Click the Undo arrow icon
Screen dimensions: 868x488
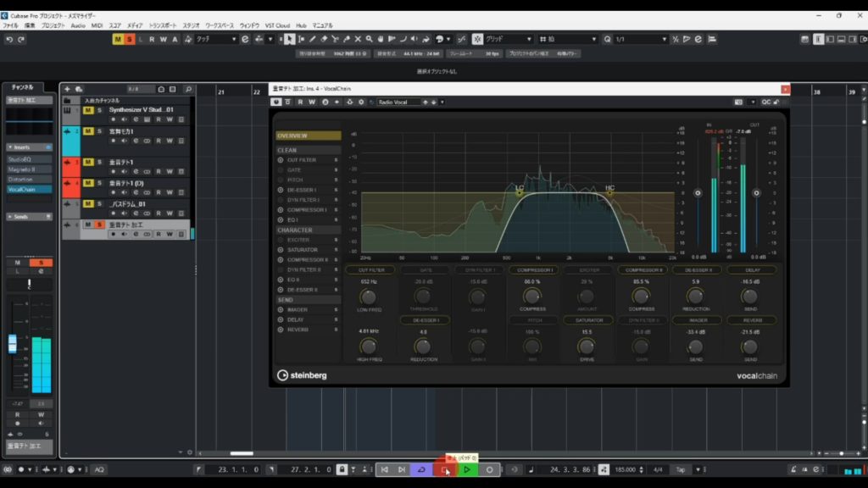click(9, 39)
